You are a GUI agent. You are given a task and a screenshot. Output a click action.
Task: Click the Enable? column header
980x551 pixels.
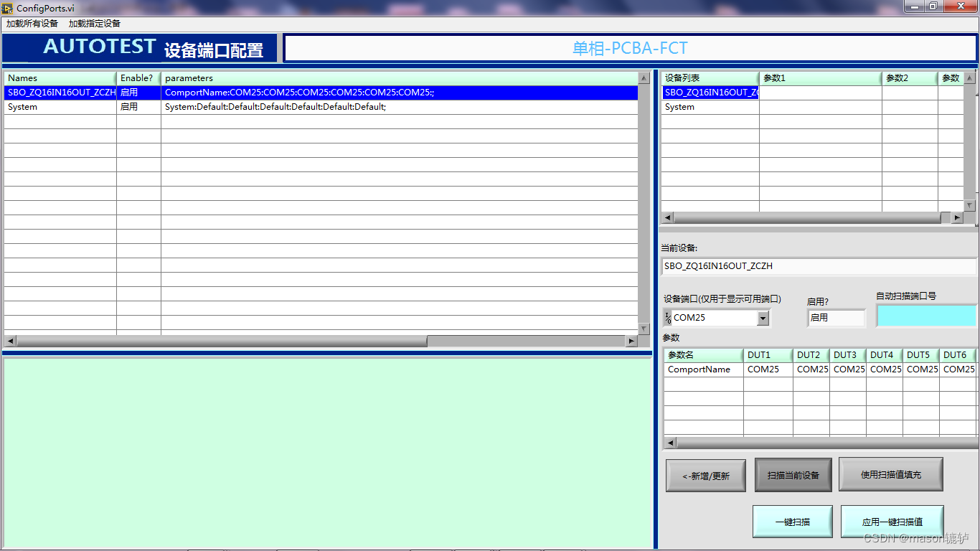click(139, 78)
